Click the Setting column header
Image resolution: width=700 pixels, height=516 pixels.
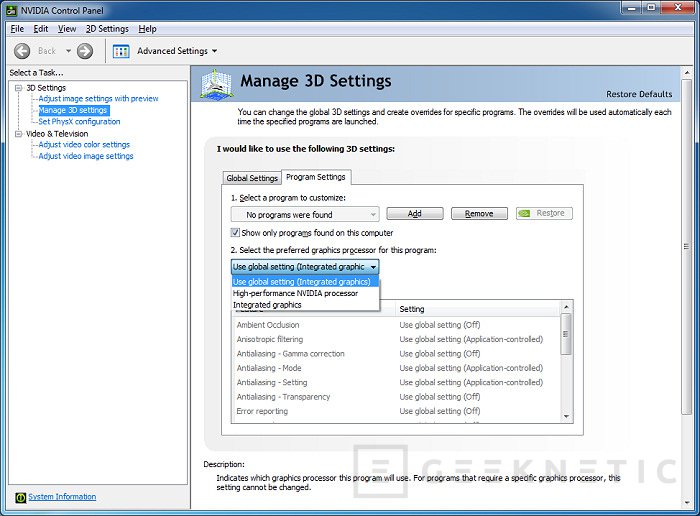[478, 309]
